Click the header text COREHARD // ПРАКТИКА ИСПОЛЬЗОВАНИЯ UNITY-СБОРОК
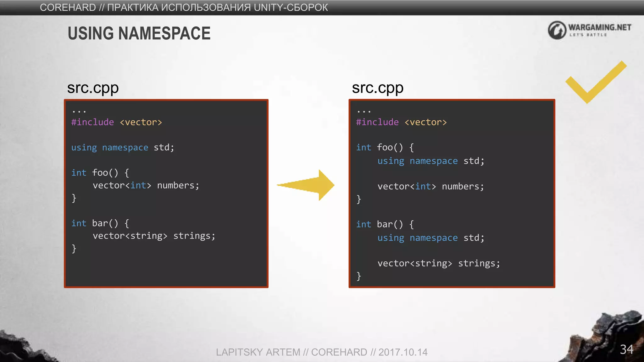 (184, 7)
